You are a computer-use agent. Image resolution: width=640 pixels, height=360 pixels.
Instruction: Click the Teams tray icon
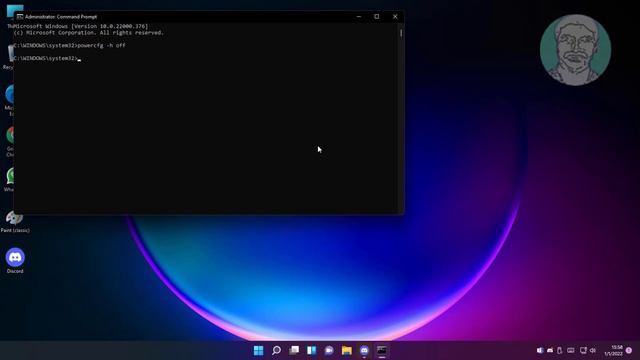(x=540, y=350)
